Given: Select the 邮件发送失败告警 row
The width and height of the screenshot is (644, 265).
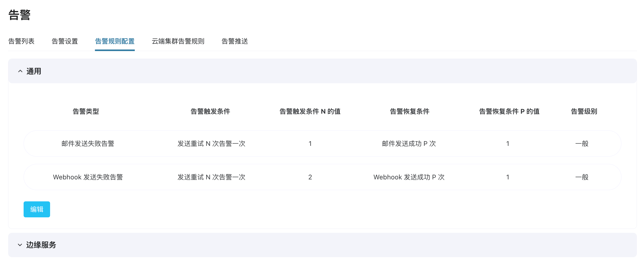Looking at the screenshot, I should (x=322, y=143).
